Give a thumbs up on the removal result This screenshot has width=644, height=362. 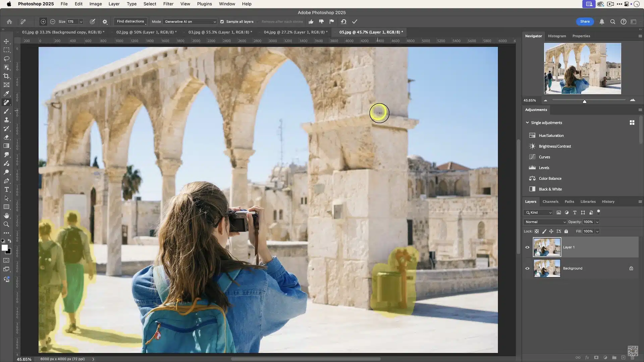tap(311, 21)
